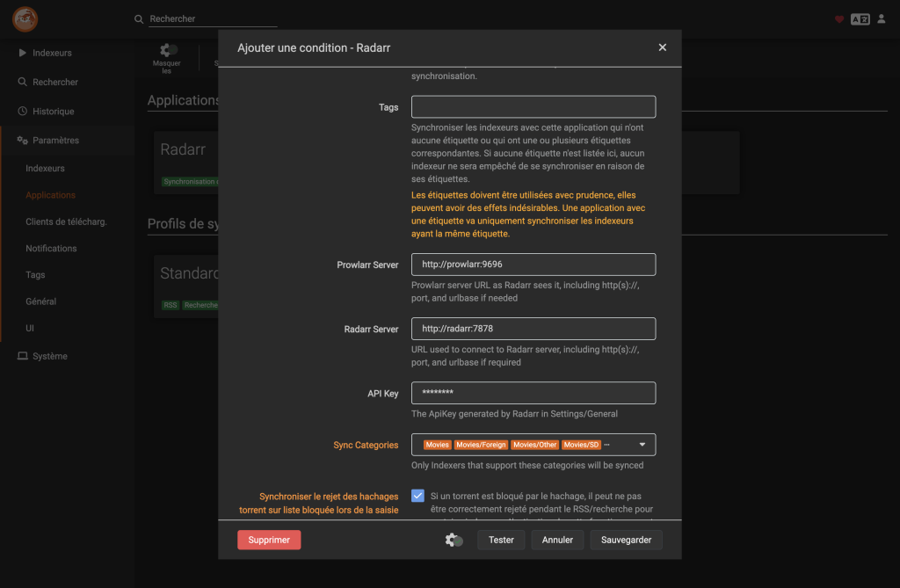The image size is (900, 588).
Task: Click the Radarr Server URL field
Action: pos(533,329)
